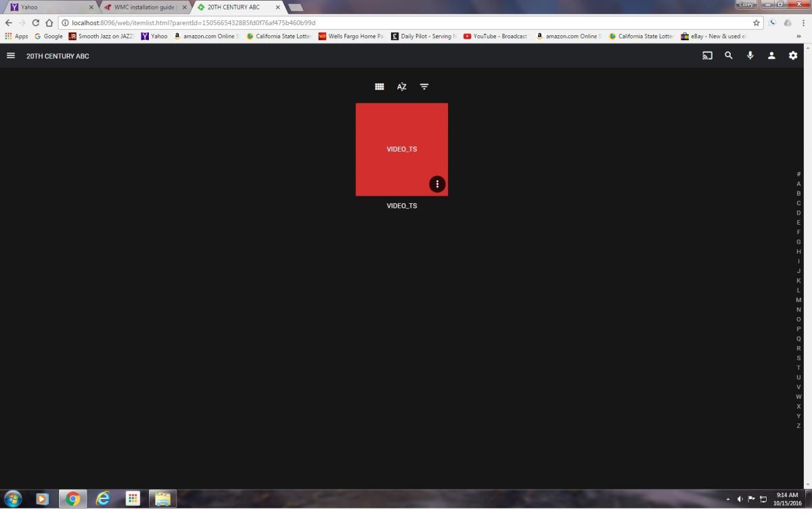Screen dimensions: 812x516
Task: Switch to Yahoo browser tab
Action: click(51, 7)
